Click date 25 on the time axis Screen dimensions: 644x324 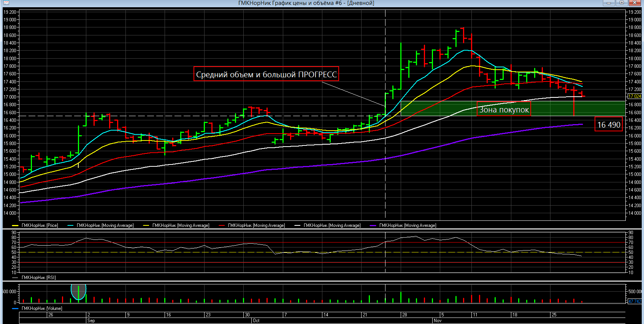pyautogui.click(x=554, y=315)
